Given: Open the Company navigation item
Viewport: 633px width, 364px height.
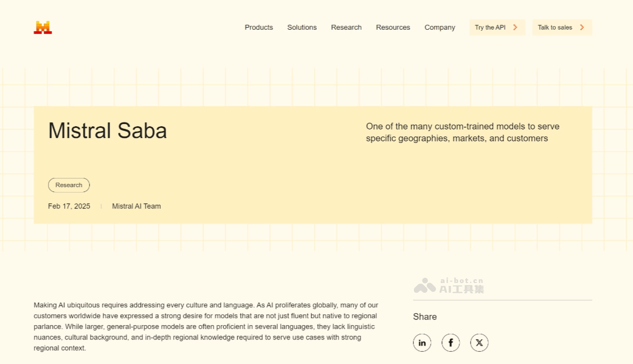Looking at the screenshot, I should tap(440, 28).
